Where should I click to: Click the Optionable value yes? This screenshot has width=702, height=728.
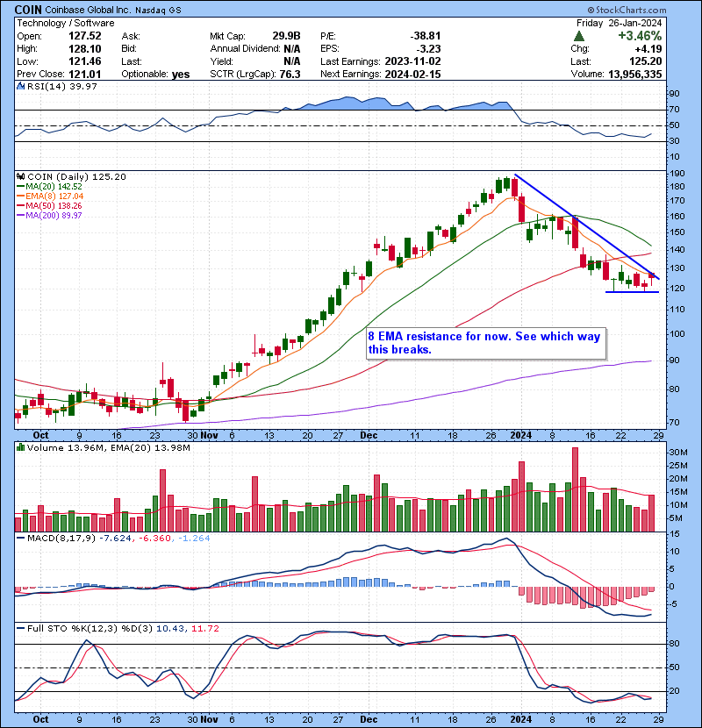pos(181,75)
